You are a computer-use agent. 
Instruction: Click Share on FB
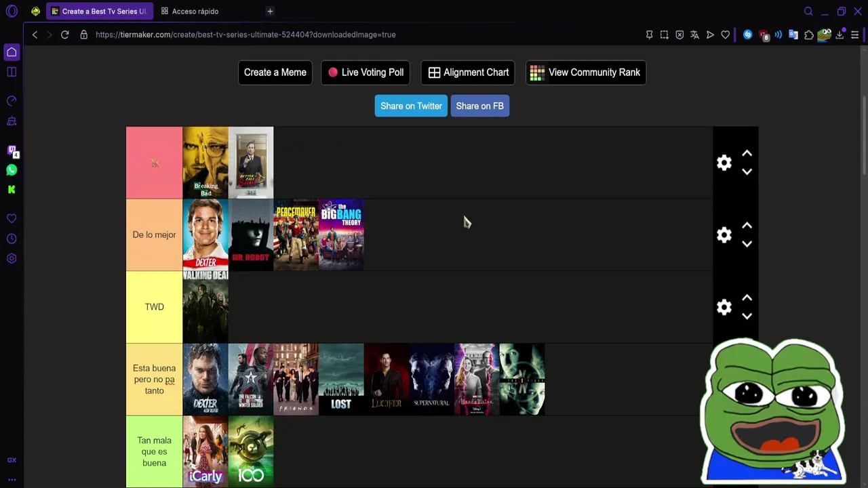(480, 106)
